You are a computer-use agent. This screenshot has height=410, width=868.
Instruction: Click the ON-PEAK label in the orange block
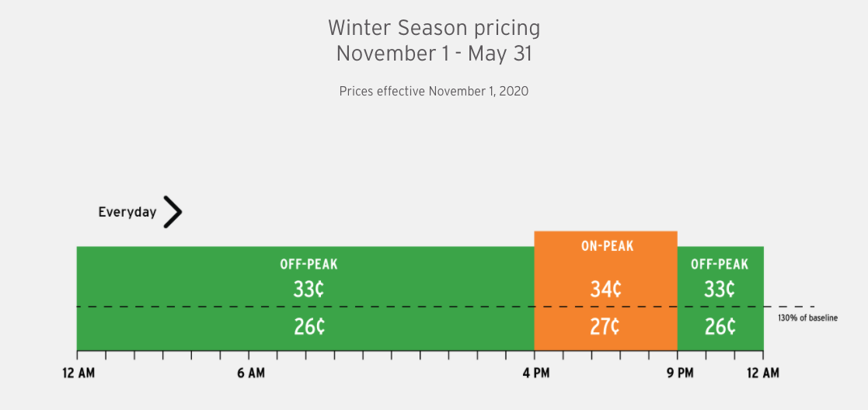(607, 246)
